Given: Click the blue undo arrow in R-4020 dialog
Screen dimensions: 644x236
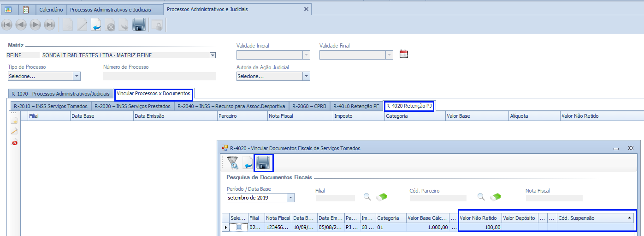Looking at the screenshot, I should 248,163.
